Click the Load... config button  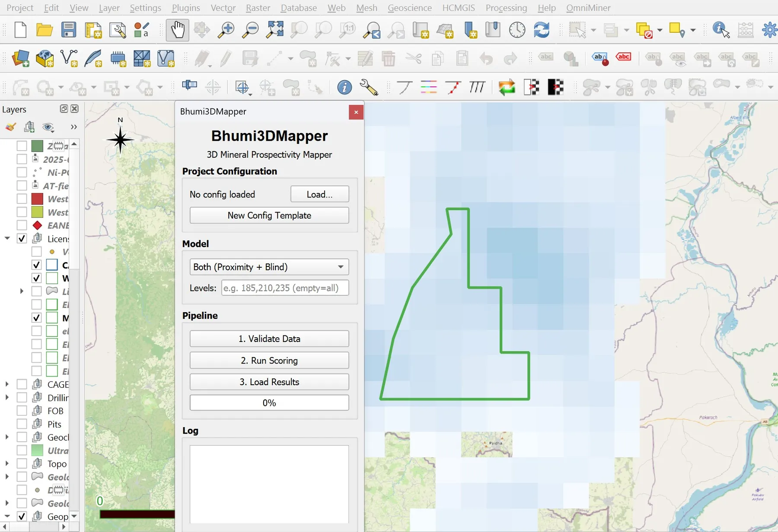[319, 194]
